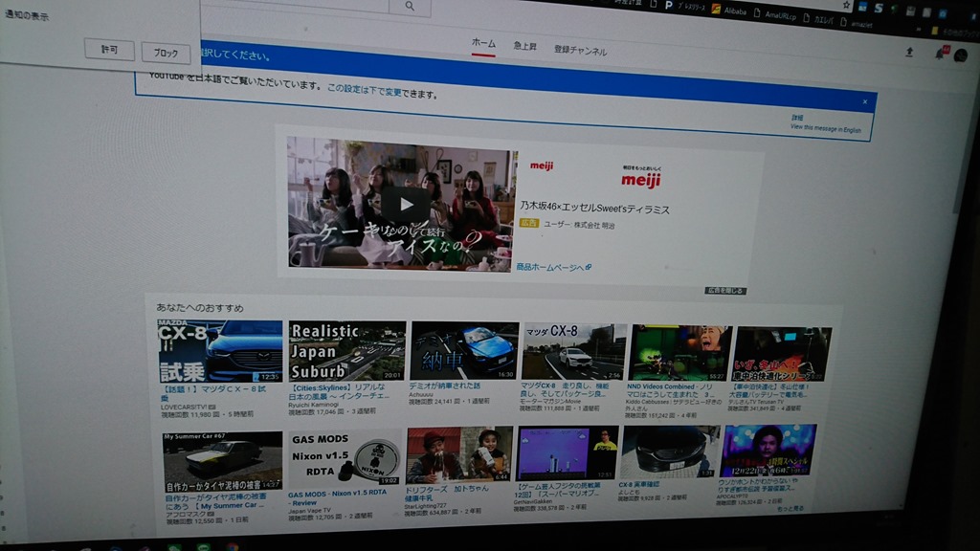Open the notifications bell
Image resolution: width=980 pixels, height=551 pixels.
(x=940, y=54)
